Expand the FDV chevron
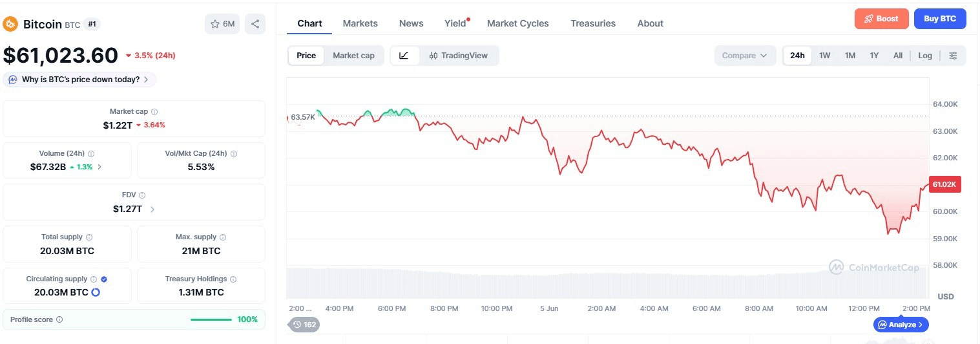980x344 pixels. pos(152,209)
